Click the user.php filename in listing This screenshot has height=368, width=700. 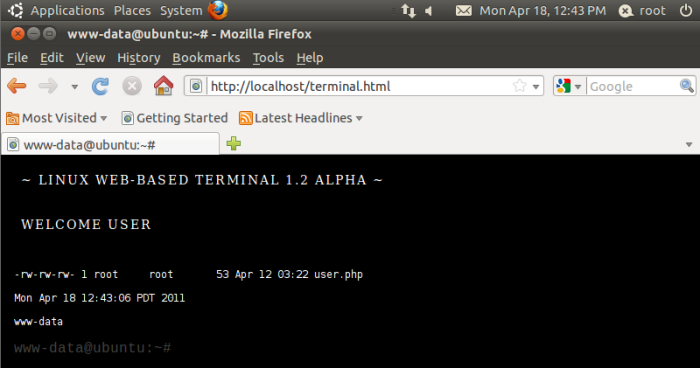338,274
